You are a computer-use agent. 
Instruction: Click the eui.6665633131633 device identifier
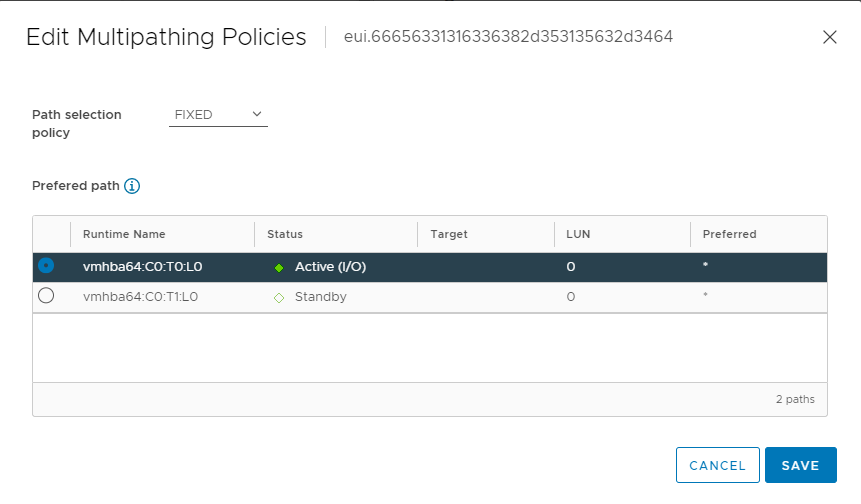click(508, 37)
